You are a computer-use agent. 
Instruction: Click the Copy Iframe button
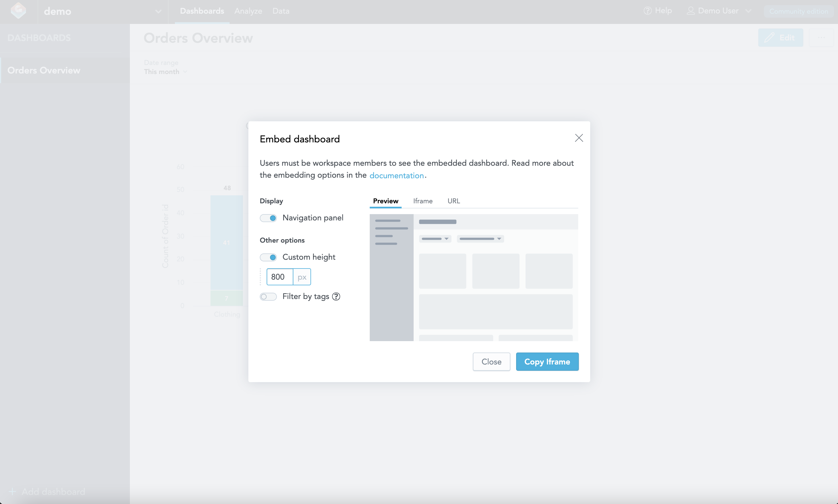coord(547,362)
